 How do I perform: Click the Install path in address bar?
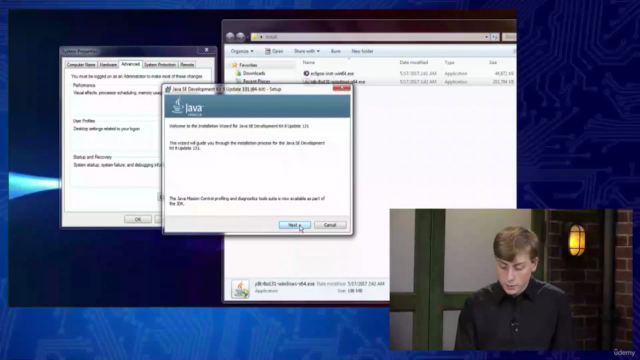click(271, 37)
